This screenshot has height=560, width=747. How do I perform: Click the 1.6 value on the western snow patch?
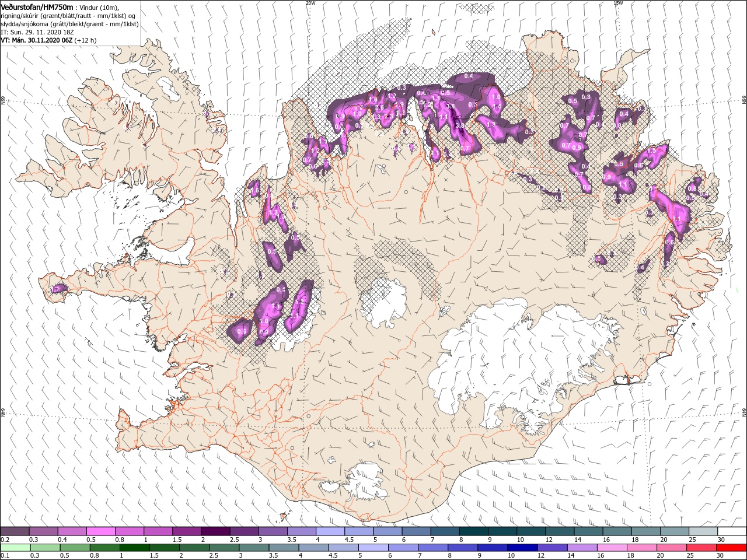[254, 190]
